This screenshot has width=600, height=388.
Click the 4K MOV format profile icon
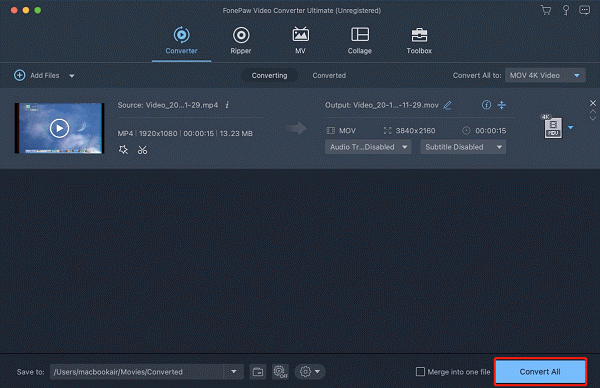(553, 127)
